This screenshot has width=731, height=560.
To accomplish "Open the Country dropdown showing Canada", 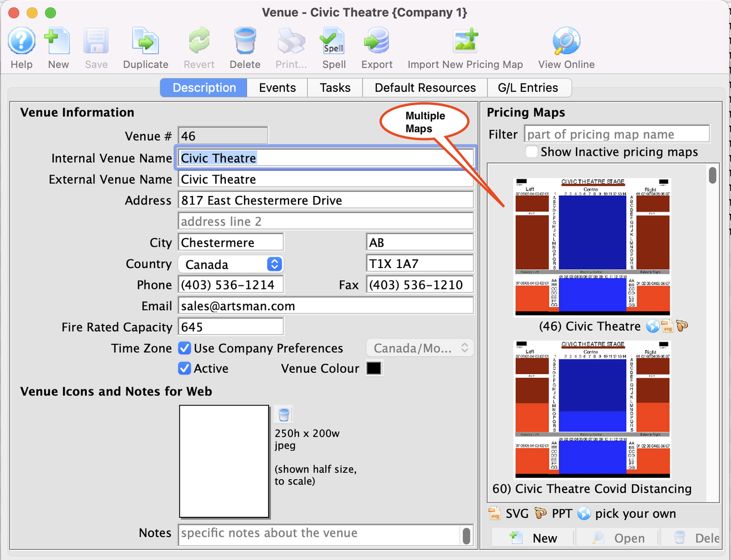I will pyautogui.click(x=230, y=264).
